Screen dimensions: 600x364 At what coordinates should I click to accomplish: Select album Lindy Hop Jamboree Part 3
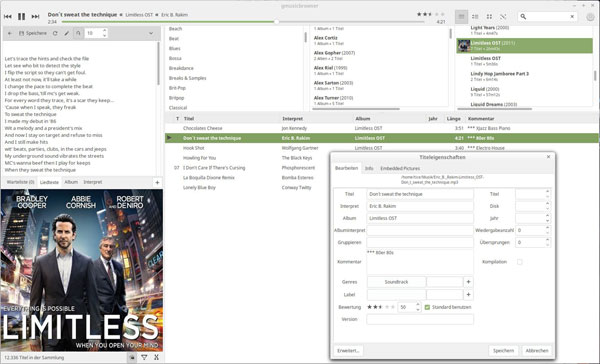point(499,76)
